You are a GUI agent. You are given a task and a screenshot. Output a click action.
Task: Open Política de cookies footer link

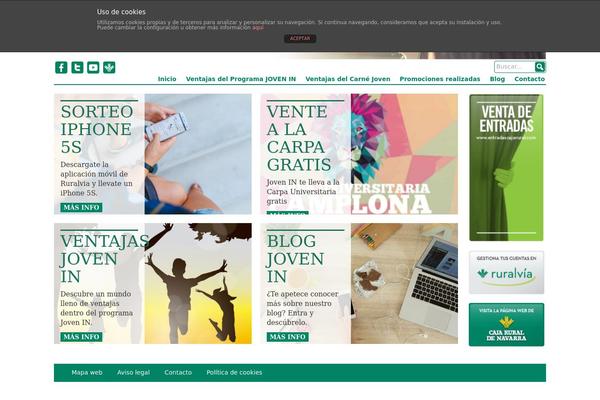pos(234,372)
